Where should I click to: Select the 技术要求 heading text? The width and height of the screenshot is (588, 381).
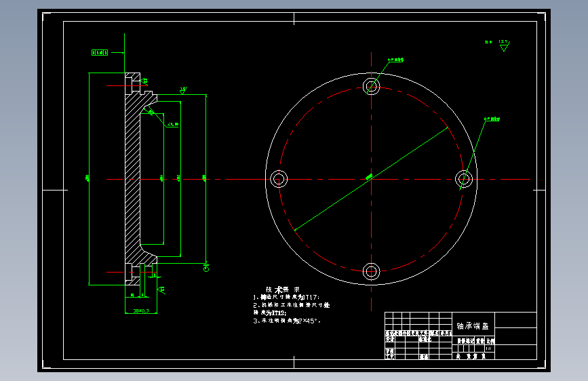pyautogui.click(x=283, y=289)
